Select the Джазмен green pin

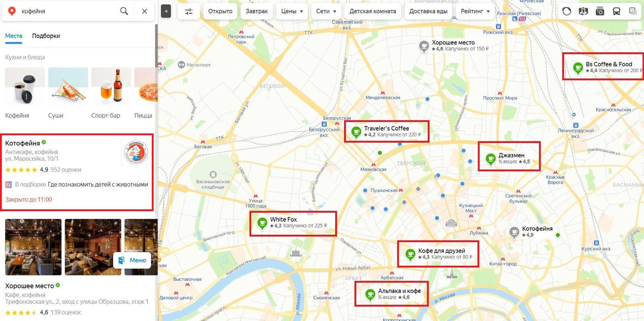point(490,159)
